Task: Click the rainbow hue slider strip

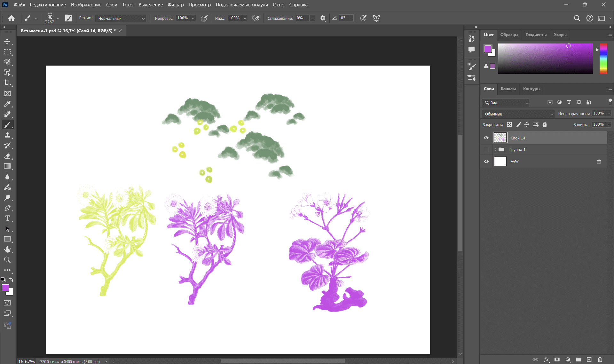Action: pyautogui.click(x=603, y=59)
